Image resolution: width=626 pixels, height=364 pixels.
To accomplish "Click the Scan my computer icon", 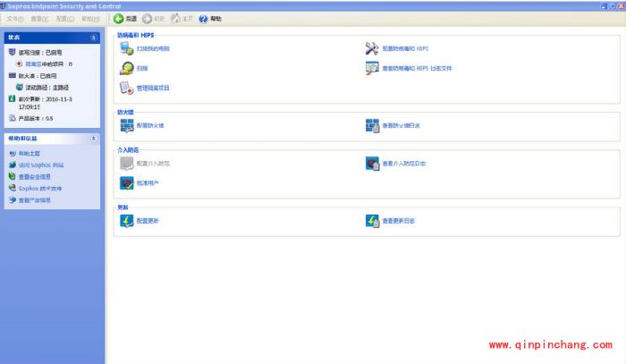I will pyautogui.click(x=126, y=48).
